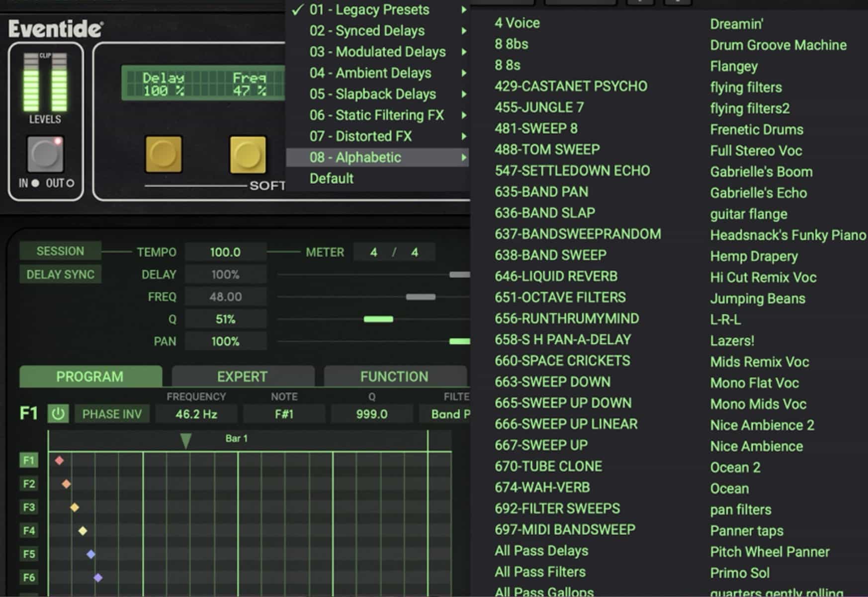Enable PHASE INV for filter F1

(x=111, y=413)
